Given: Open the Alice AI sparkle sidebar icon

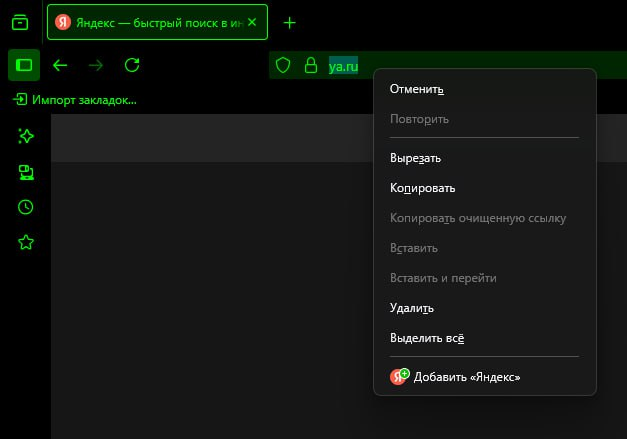Looking at the screenshot, I should pyautogui.click(x=26, y=136).
